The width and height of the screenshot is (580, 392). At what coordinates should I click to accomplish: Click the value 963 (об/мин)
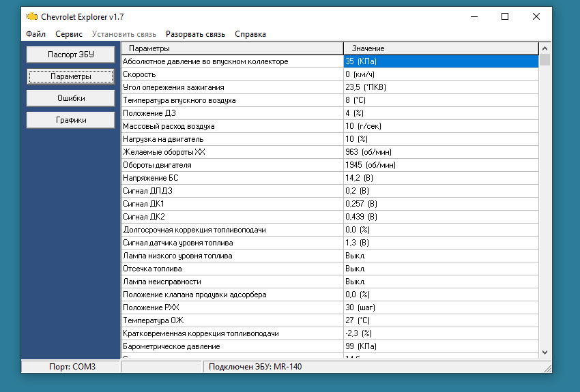(368, 152)
